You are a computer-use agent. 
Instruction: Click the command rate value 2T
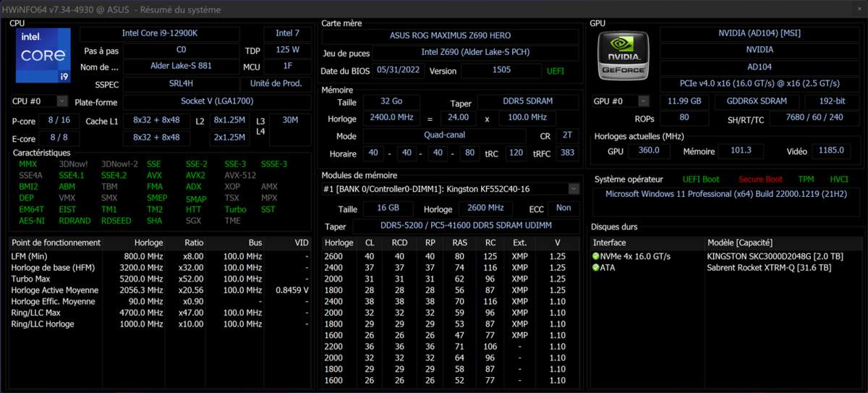[566, 135]
